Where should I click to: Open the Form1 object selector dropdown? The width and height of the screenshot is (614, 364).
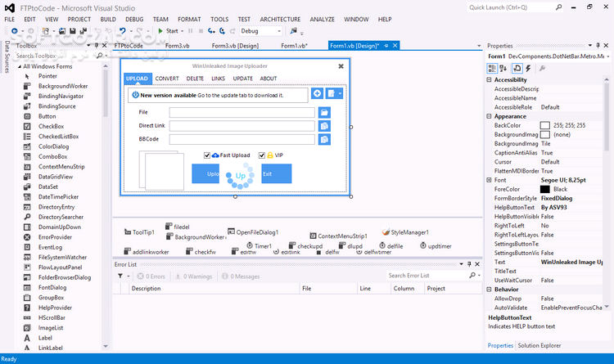pos(607,56)
